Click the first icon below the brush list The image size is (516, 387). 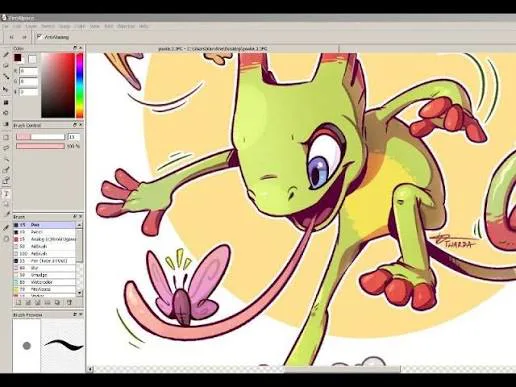pos(18,303)
